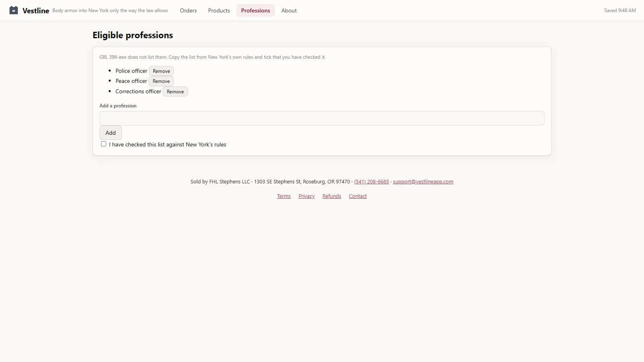
Task: Remove Corrections officer from the list
Action: coord(175,92)
